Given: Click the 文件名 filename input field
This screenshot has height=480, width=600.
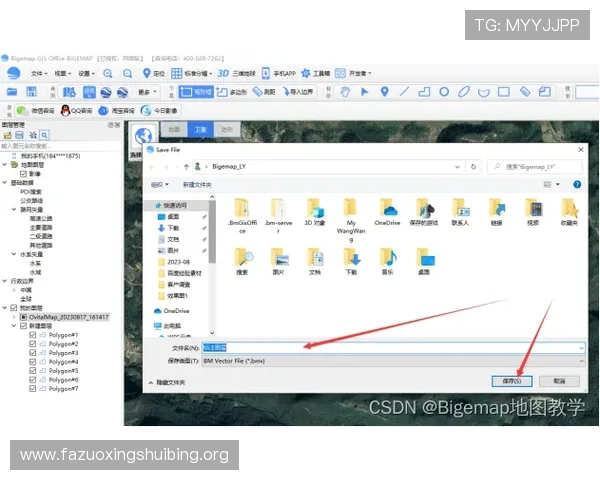Looking at the screenshot, I should pyautogui.click(x=390, y=347).
